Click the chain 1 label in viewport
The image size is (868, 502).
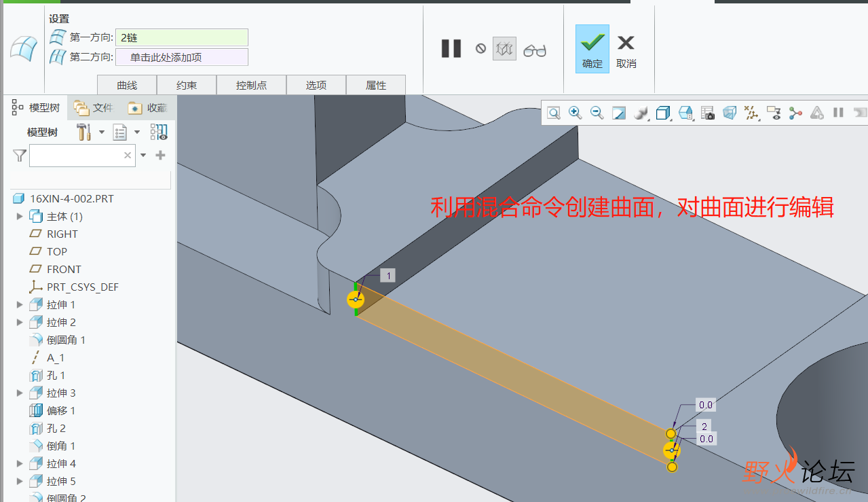coord(388,275)
